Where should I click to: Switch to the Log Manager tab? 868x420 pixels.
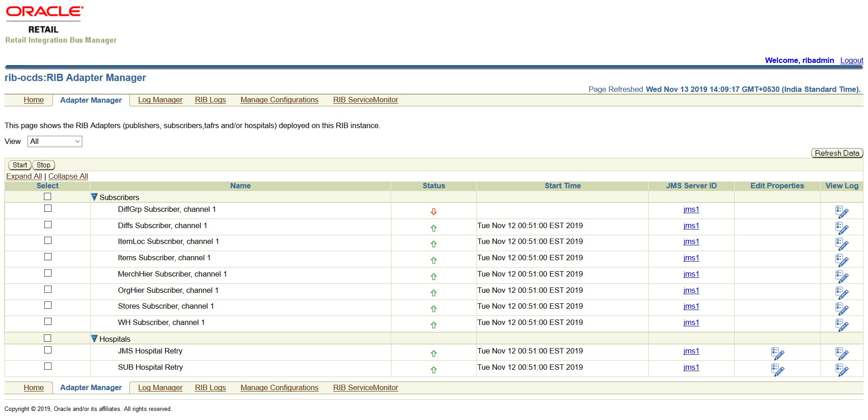160,100
